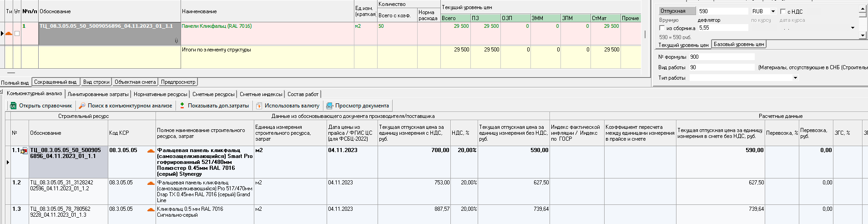Enable the с НДС checkbox

click(783, 11)
